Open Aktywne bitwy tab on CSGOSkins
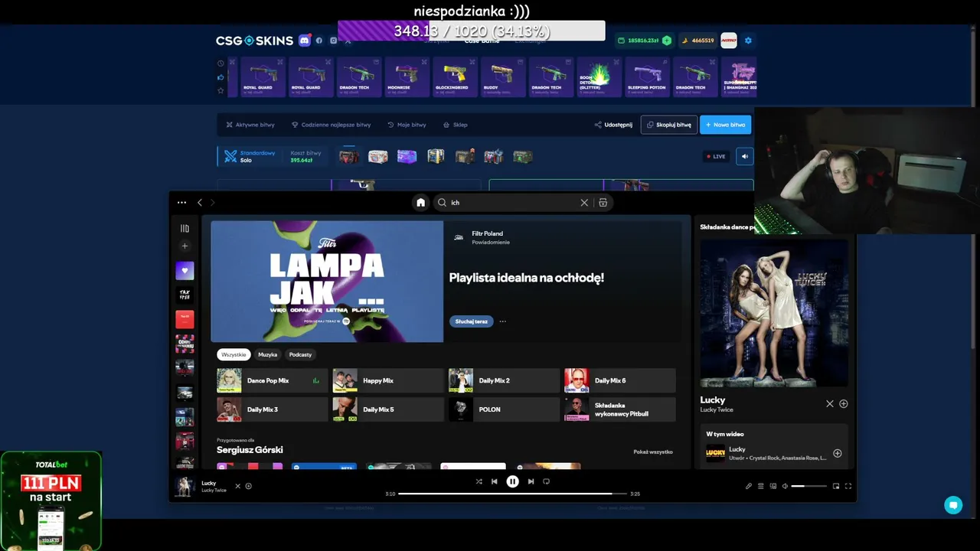980x551 pixels. [250, 125]
